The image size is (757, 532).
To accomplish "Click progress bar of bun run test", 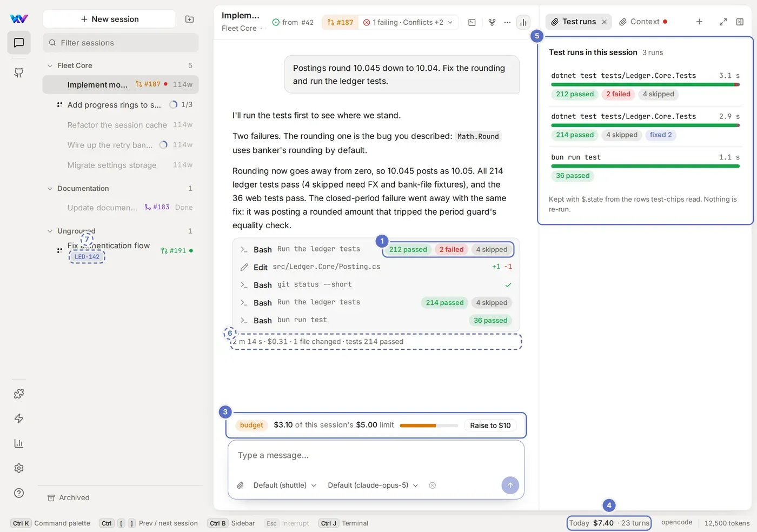I will 645,167.
